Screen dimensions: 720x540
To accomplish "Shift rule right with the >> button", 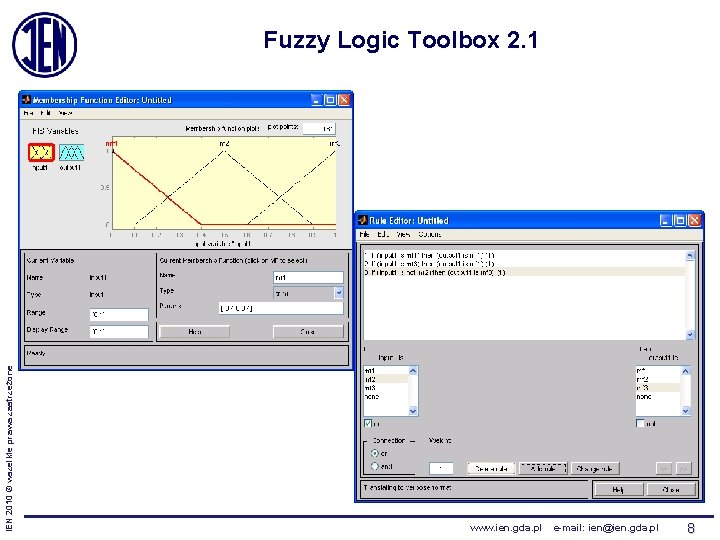I will click(x=684, y=468).
